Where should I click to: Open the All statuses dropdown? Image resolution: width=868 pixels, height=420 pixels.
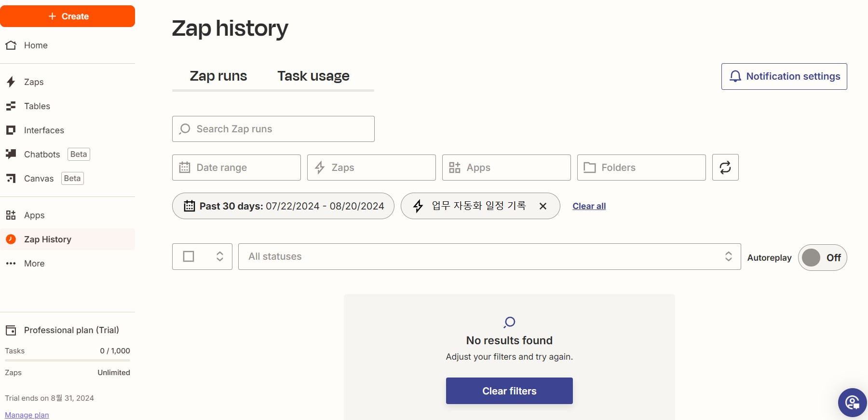[x=489, y=256]
